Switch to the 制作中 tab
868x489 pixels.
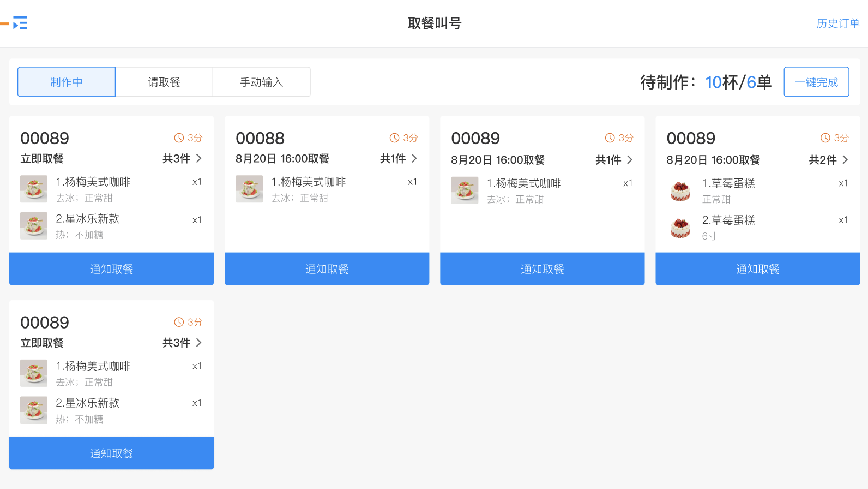[67, 82]
